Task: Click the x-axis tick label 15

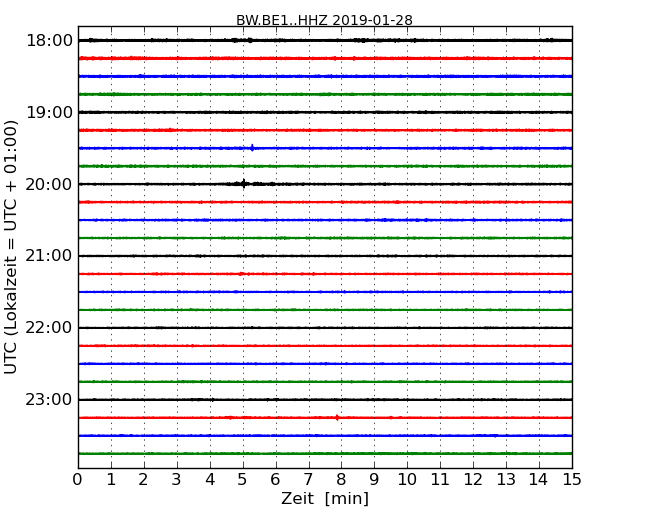Action: click(x=572, y=479)
